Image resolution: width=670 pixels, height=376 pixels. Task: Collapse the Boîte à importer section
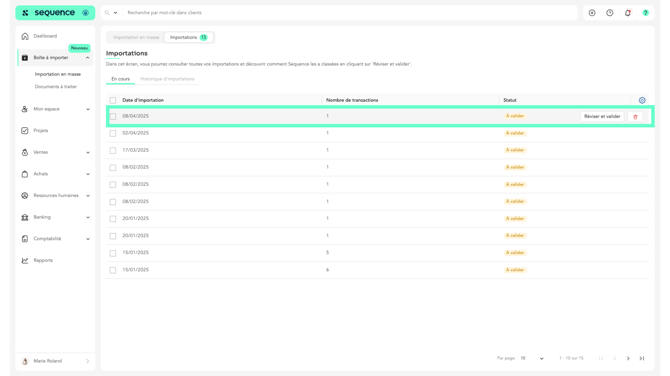click(x=88, y=58)
